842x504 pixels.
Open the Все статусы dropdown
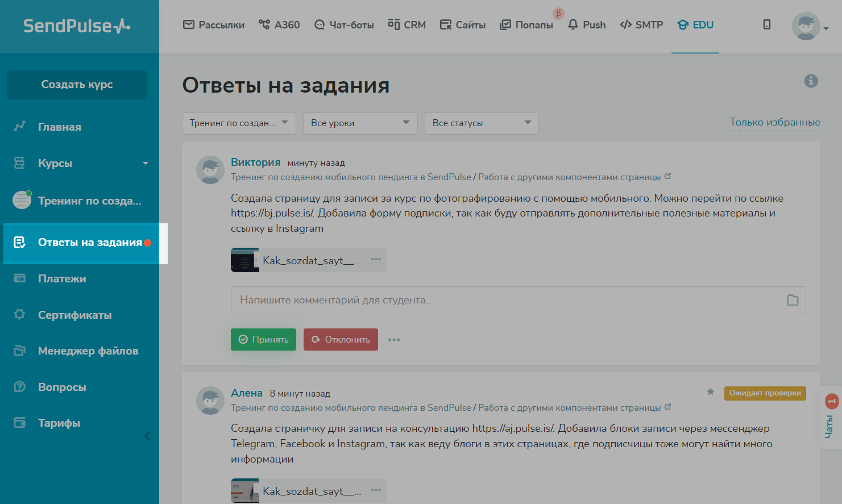point(482,123)
